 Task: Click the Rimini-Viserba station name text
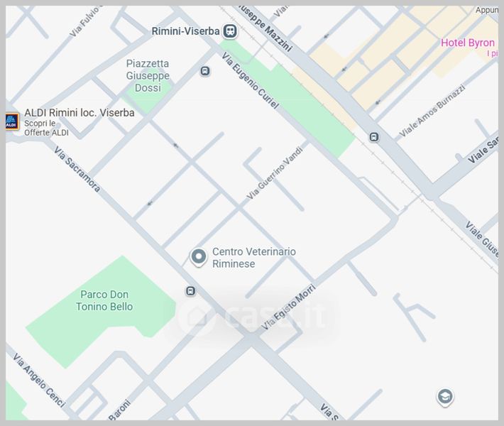[185, 31]
